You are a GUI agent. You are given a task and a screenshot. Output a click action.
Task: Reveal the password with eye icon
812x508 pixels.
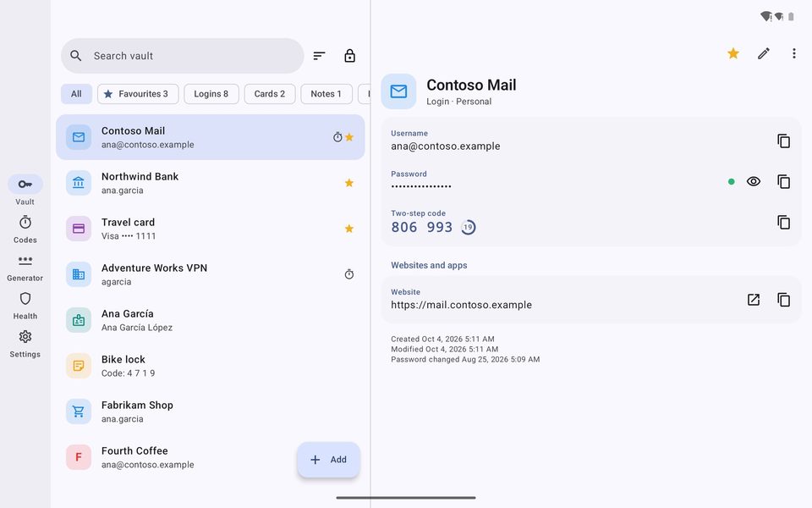click(x=754, y=181)
